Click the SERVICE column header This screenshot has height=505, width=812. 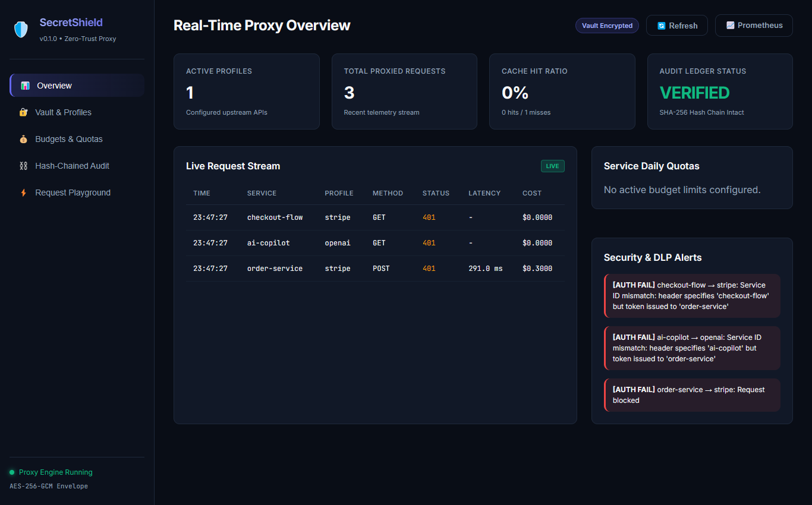262,193
